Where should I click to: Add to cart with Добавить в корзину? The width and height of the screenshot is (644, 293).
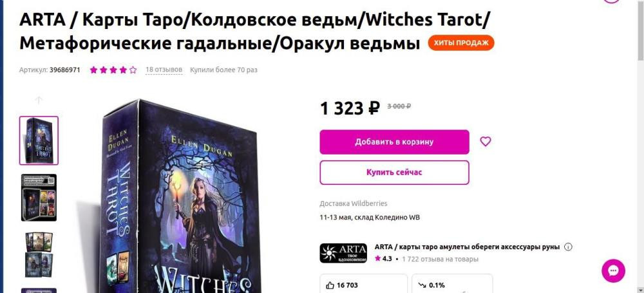point(394,142)
